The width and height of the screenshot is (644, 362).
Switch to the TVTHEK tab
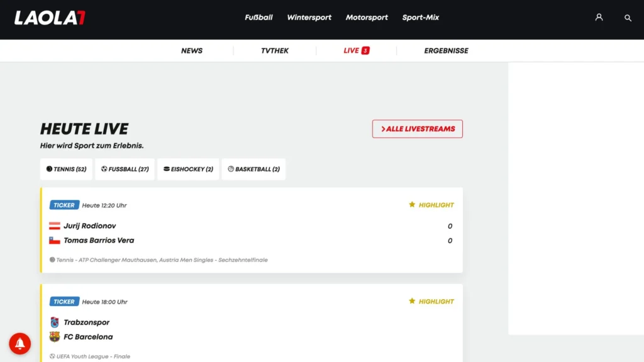tap(274, 50)
